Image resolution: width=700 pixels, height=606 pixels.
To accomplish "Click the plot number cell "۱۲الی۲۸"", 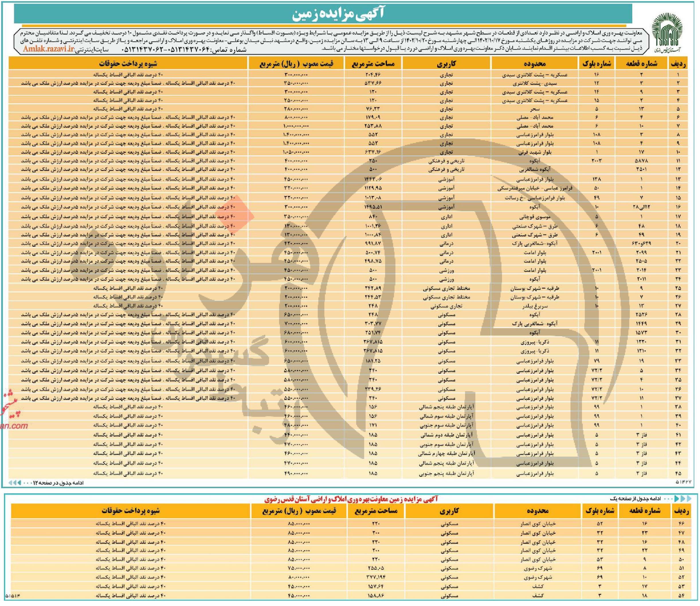I will coord(641,207).
